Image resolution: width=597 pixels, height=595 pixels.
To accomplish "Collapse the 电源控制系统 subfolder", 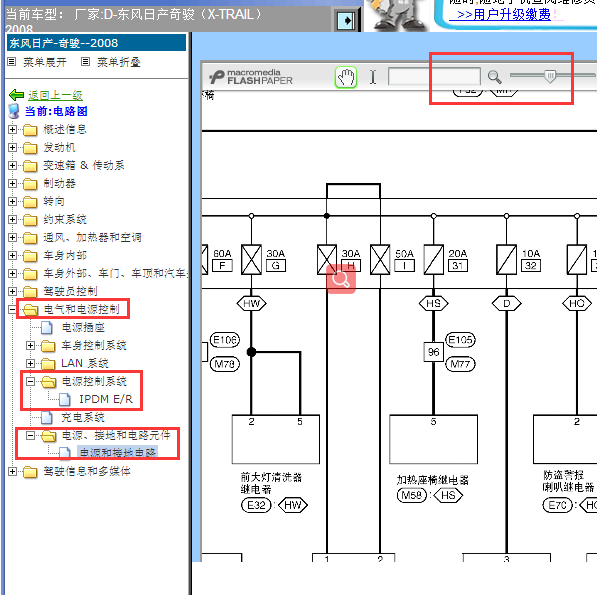I will (30, 381).
